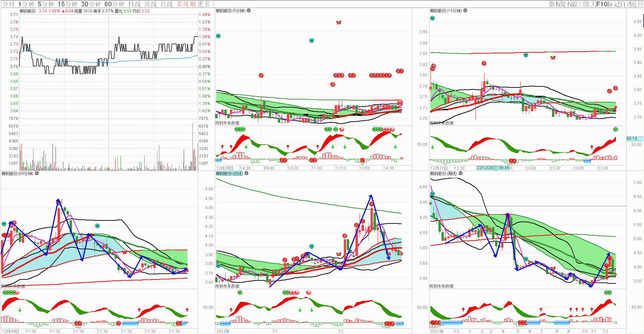The height and width of the screenshot is (334, 644).
Task: Switch to the 日线 daily tab
Action: [x=135, y=4]
